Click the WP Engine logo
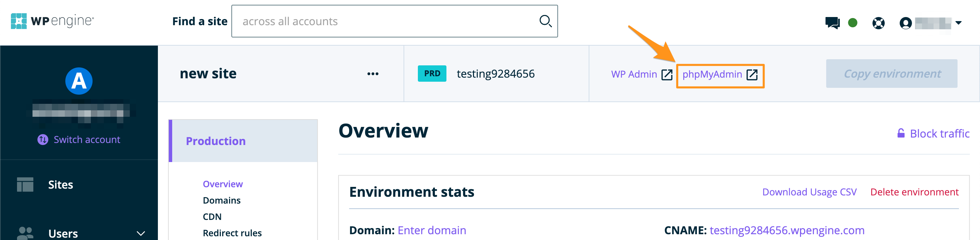The height and width of the screenshot is (240, 980). point(52,21)
